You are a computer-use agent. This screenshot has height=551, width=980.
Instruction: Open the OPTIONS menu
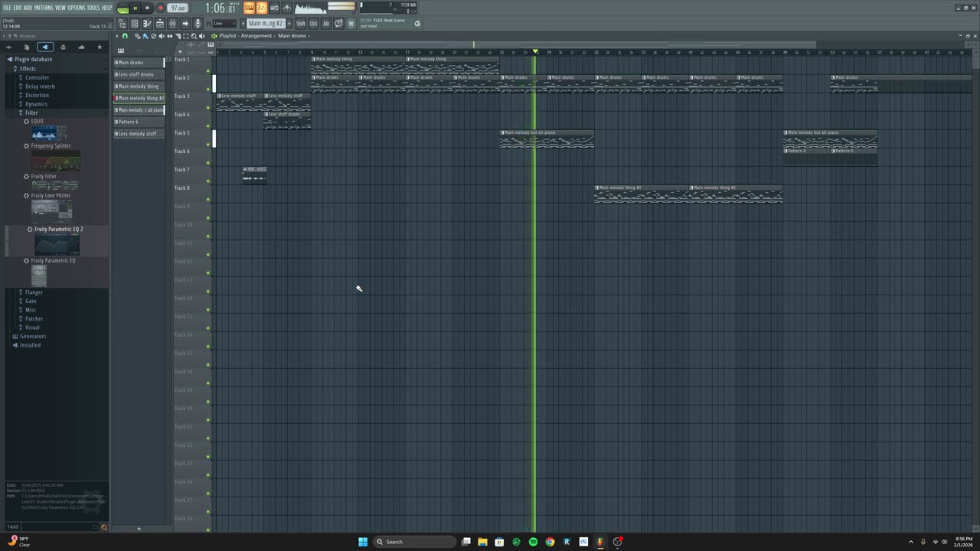tap(77, 8)
